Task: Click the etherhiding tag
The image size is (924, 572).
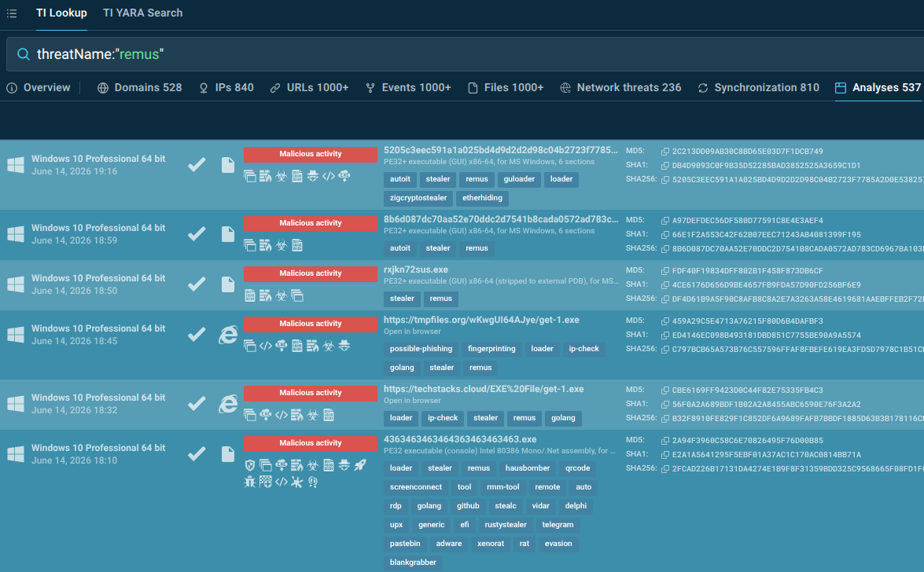Action: (x=482, y=198)
